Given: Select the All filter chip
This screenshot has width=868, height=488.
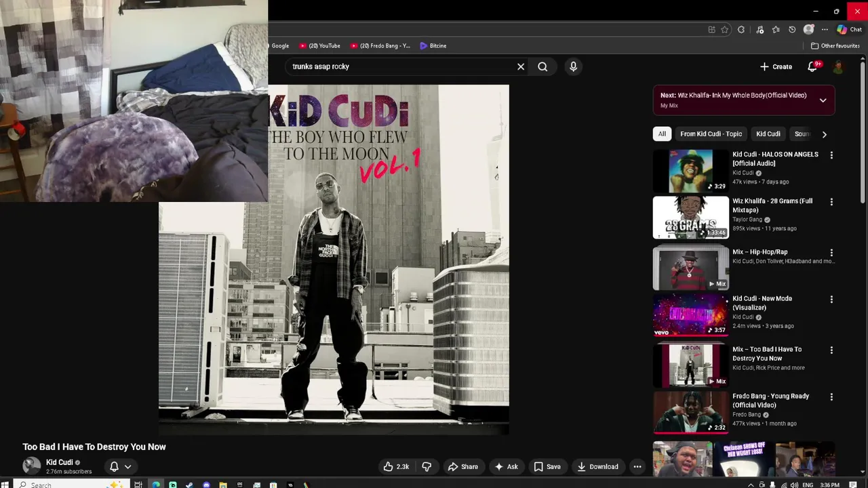Looking at the screenshot, I should [662, 134].
